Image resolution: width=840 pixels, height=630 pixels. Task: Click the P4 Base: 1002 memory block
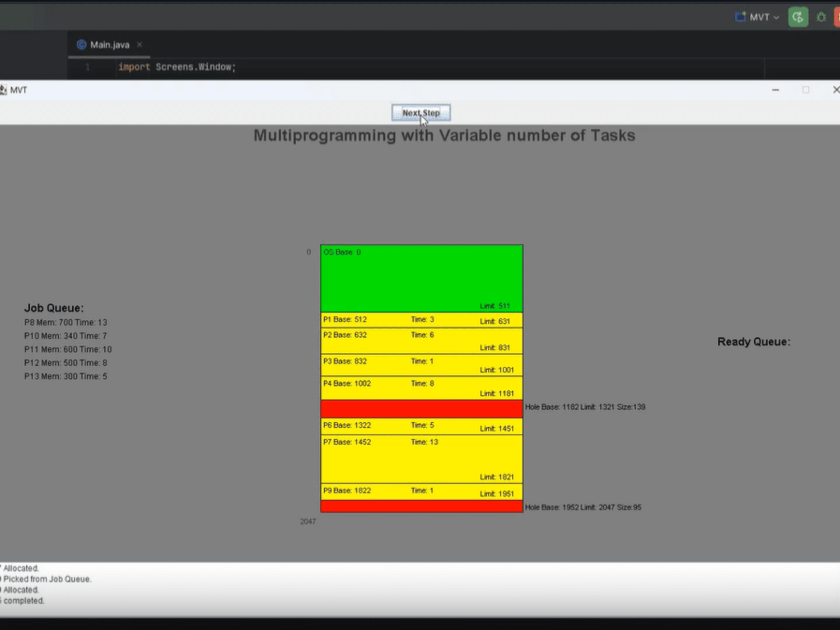point(422,388)
